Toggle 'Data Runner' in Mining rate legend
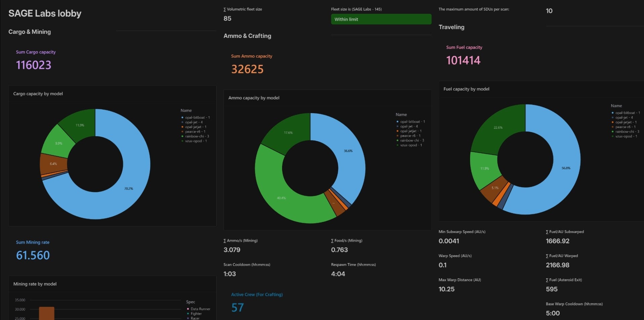The width and height of the screenshot is (644, 320). [x=198, y=309]
